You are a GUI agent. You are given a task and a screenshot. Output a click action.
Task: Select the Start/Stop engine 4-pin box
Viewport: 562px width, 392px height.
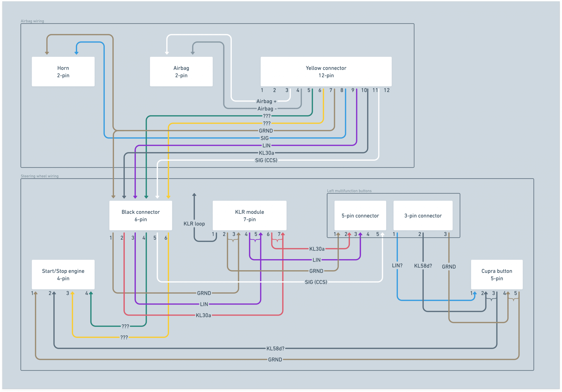tap(63, 274)
